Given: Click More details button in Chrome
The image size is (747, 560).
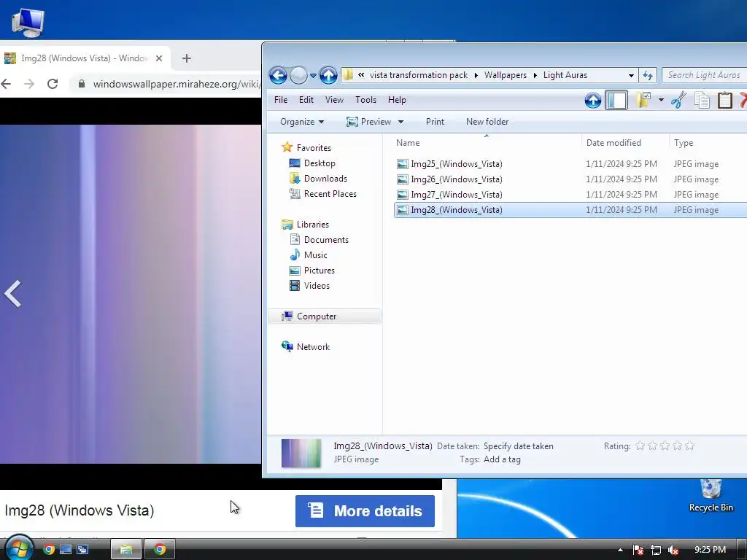Looking at the screenshot, I should coord(365,511).
